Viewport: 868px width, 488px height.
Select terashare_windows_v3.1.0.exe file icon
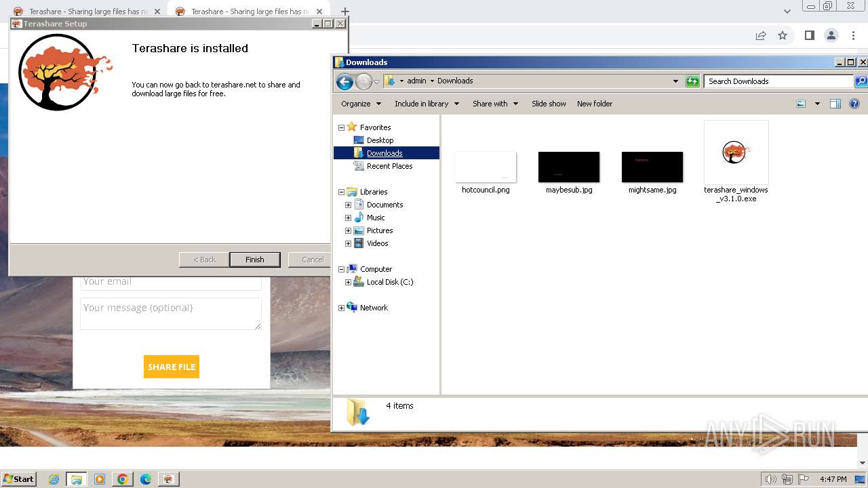coord(736,152)
